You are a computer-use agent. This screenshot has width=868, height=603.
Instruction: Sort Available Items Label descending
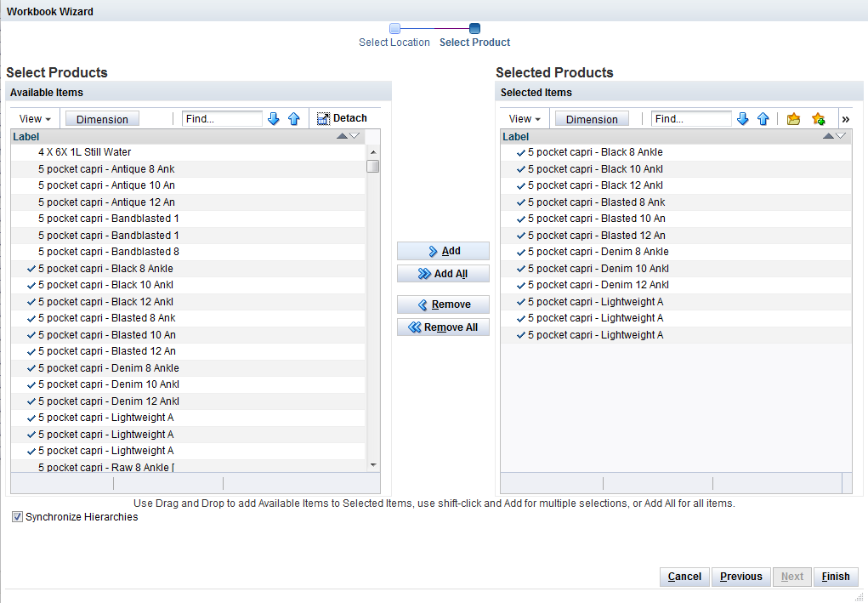click(x=355, y=136)
